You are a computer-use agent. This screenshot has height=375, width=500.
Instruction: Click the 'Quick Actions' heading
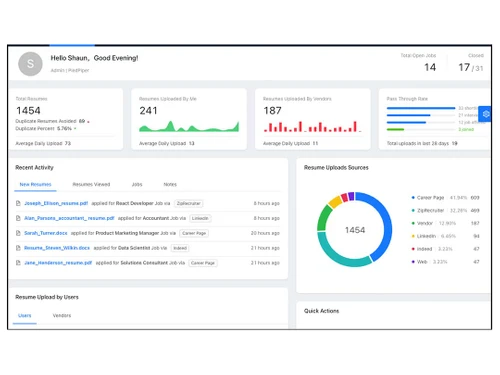coord(321,311)
